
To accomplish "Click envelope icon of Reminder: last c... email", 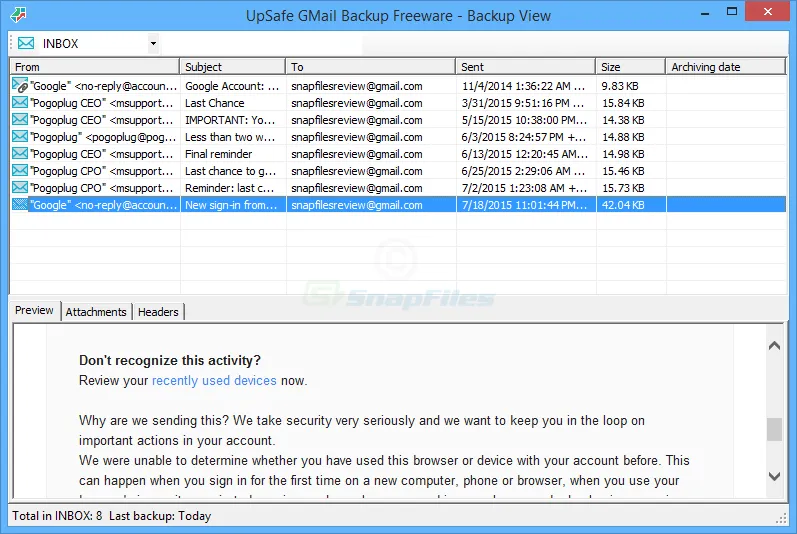I will [x=20, y=187].
